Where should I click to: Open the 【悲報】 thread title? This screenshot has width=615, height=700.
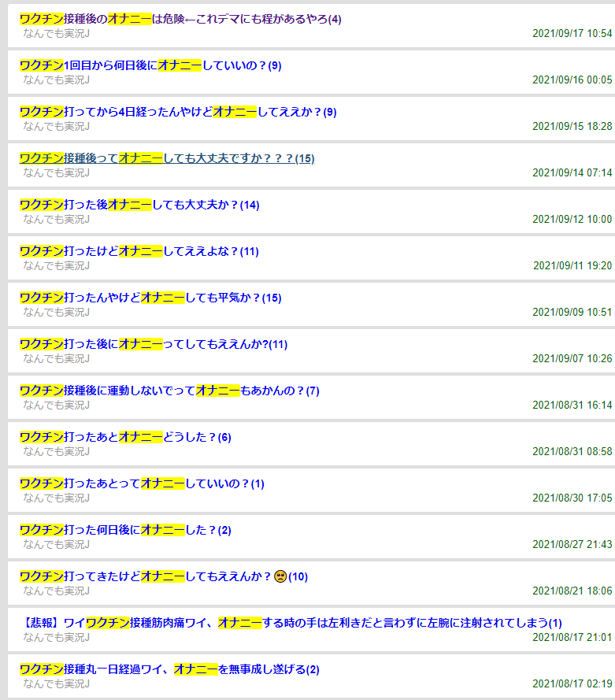coord(291,623)
